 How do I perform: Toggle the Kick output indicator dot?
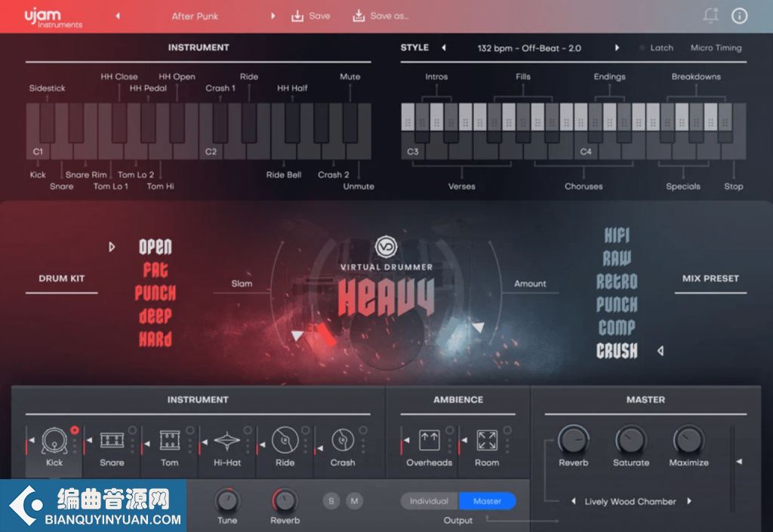click(75, 430)
